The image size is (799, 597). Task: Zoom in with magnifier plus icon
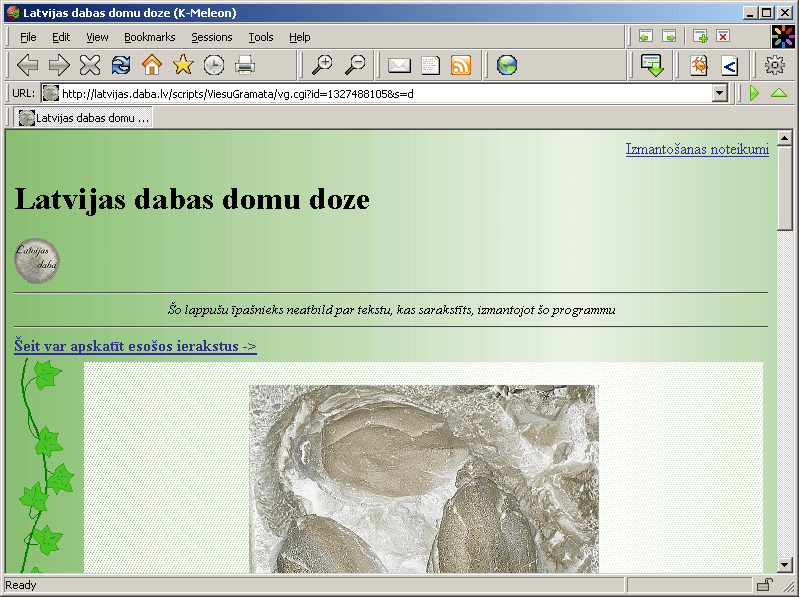[322, 65]
